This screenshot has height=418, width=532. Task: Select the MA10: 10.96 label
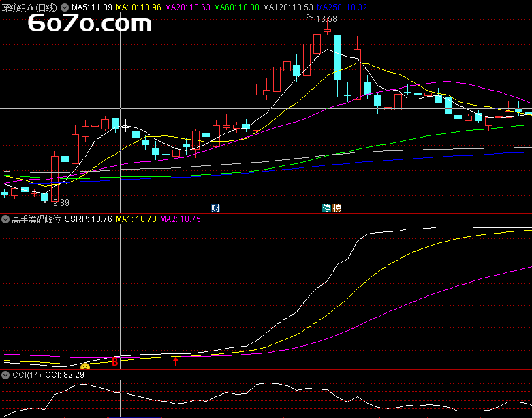coord(138,7)
